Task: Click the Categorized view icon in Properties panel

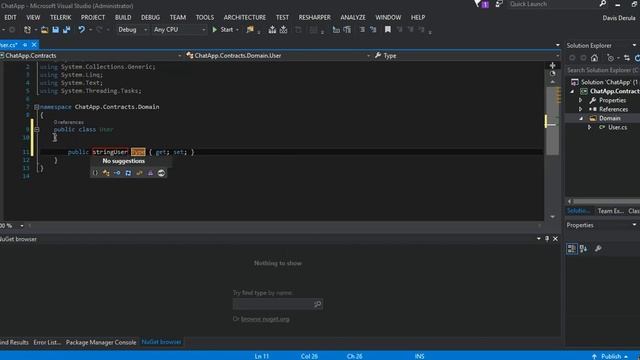Action: (x=572, y=249)
